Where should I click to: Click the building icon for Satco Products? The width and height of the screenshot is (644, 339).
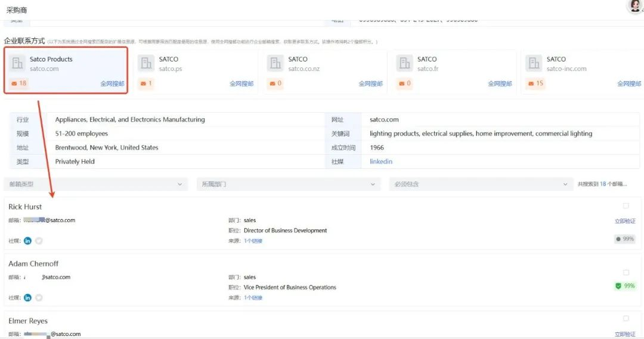point(17,63)
